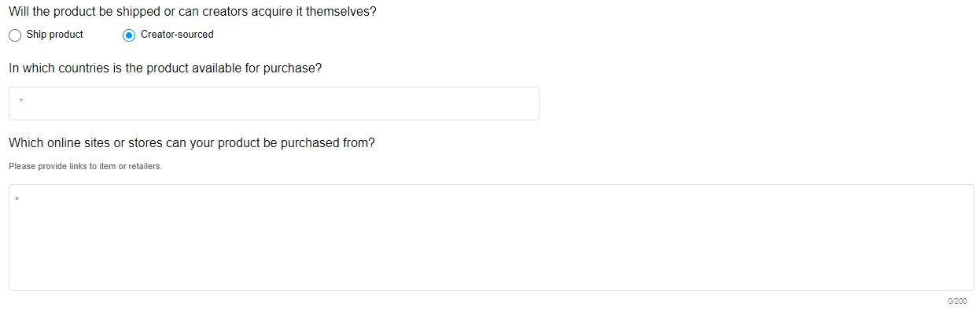The height and width of the screenshot is (310, 980).
Task: Select the Ship product radio button
Action: click(x=15, y=35)
